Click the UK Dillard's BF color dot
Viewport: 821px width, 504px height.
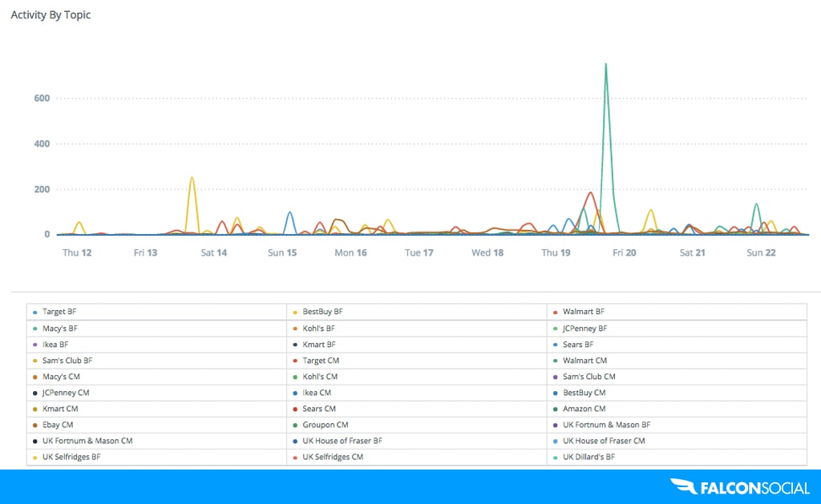555,458
